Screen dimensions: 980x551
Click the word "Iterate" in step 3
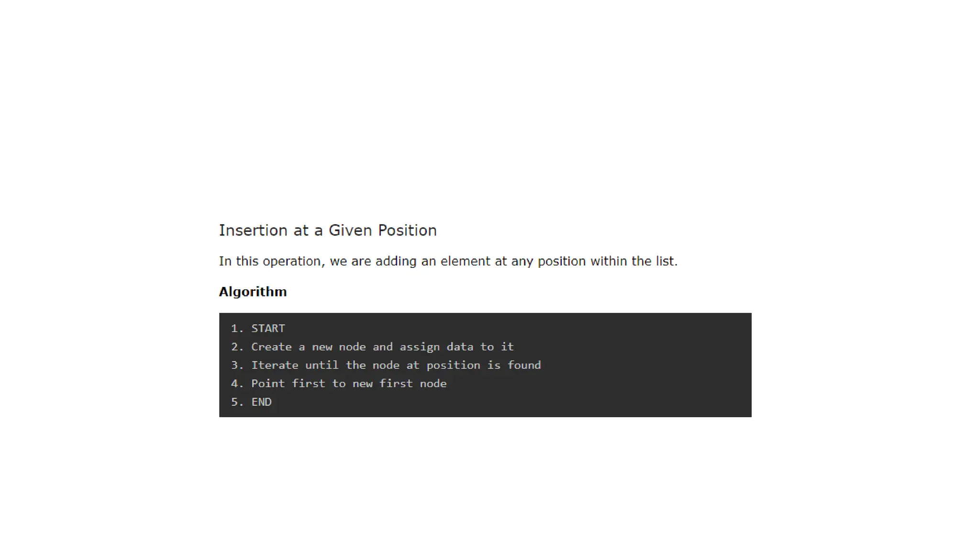(x=275, y=365)
